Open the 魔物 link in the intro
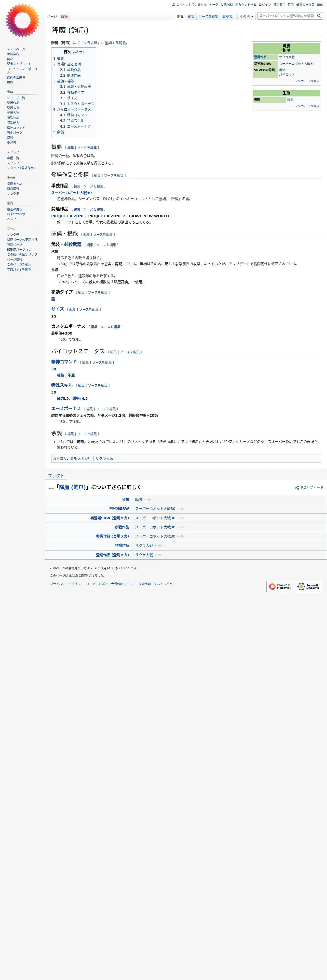Screen dimensions: 327x980 pyautogui.click(x=122, y=43)
